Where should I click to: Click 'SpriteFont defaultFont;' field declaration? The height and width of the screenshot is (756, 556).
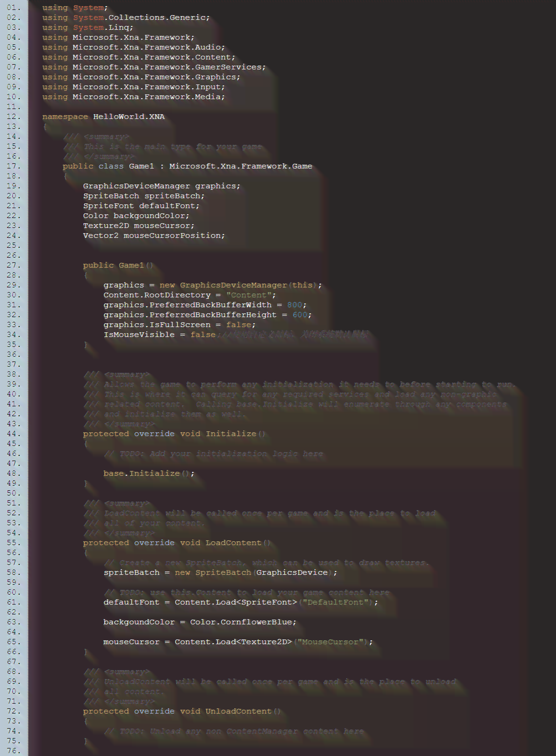point(142,206)
